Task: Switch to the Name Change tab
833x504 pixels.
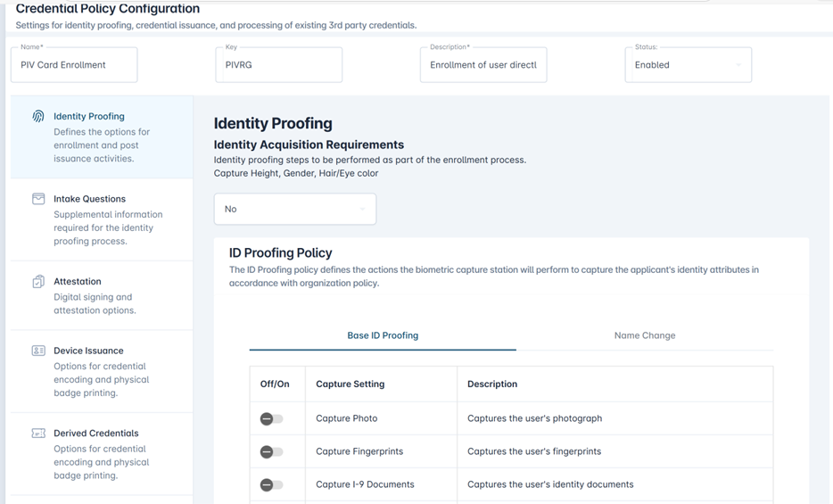Action: point(644,335)
